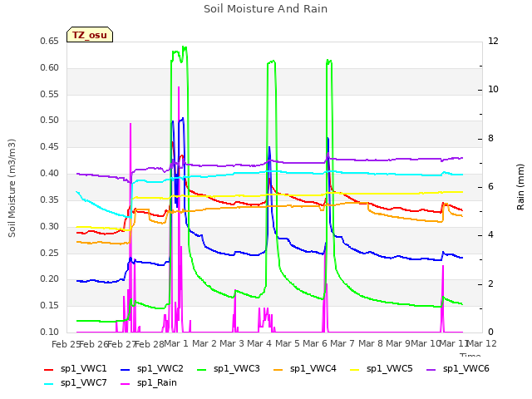This screenshot has height=399, width=532.
Task: Click the blue sp1_VWC2 legend color marker
Action: (126, 370)
